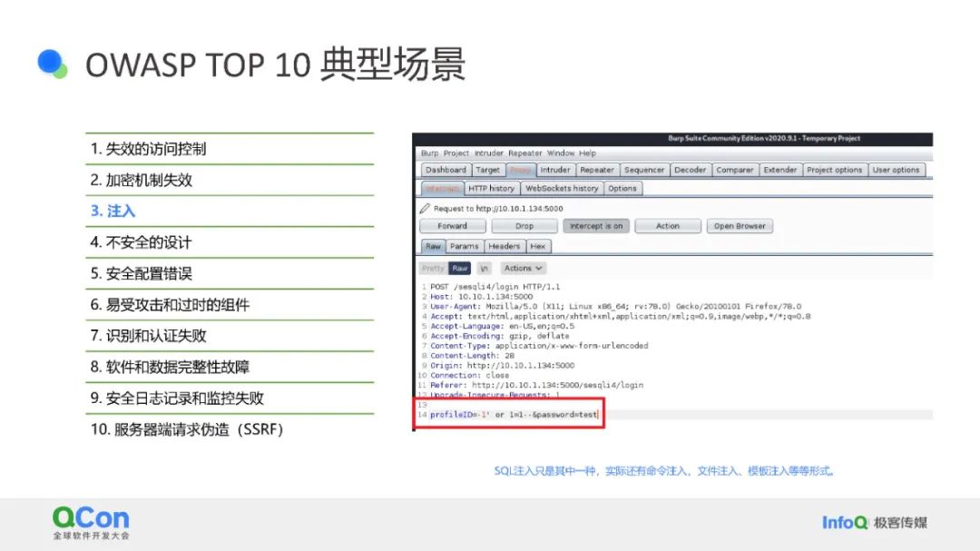Click the Open Browser button

[x=740, y=226]
